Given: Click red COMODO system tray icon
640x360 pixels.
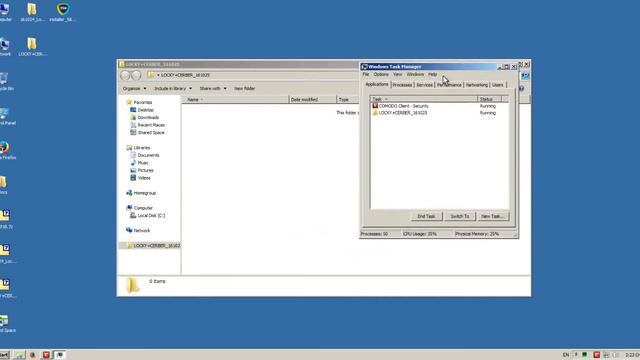Looking at the screenshot, I should (596, 355).
